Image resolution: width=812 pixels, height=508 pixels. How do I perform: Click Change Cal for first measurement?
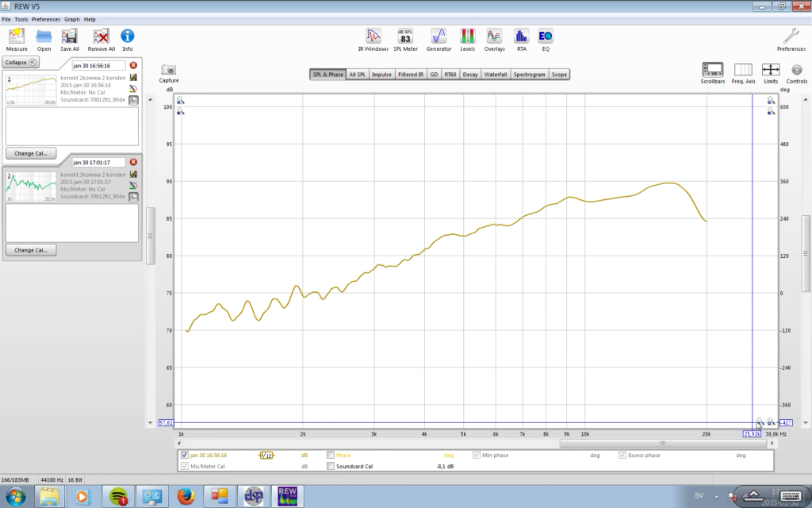click(31, 153)
